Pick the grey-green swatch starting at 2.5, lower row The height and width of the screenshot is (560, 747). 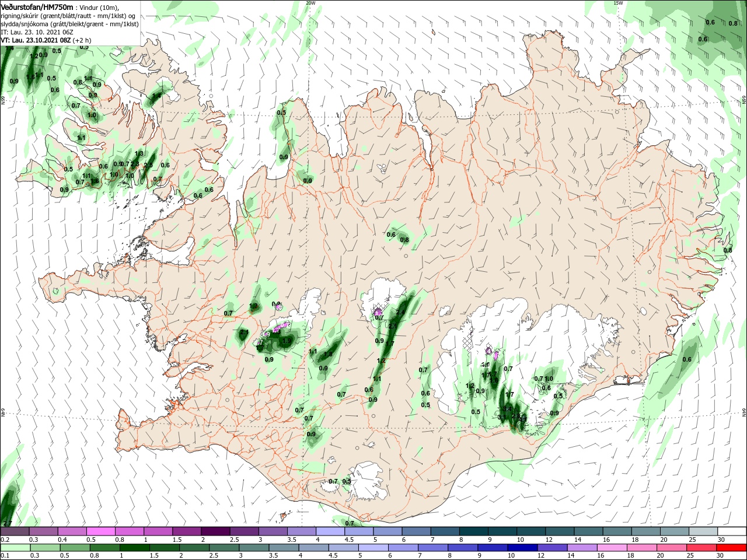point(224,548)
